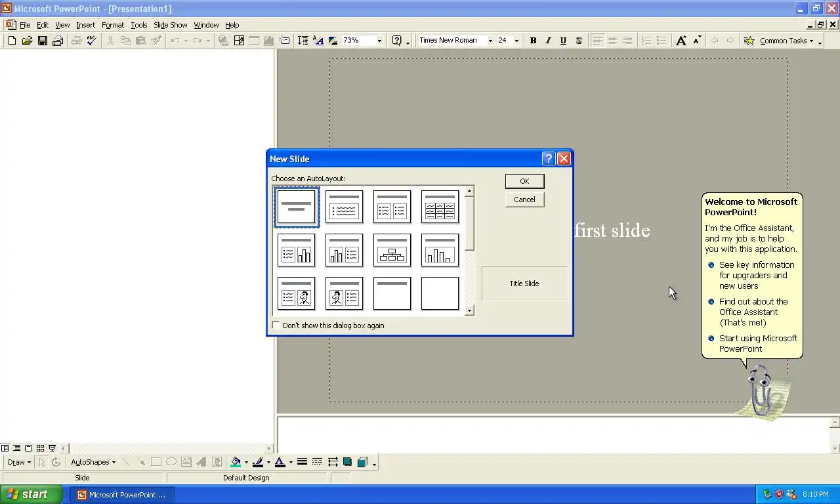This screenshot has width=840, height=504.
Task: Click the Open folder icon
Action: (x=27, y=41)
